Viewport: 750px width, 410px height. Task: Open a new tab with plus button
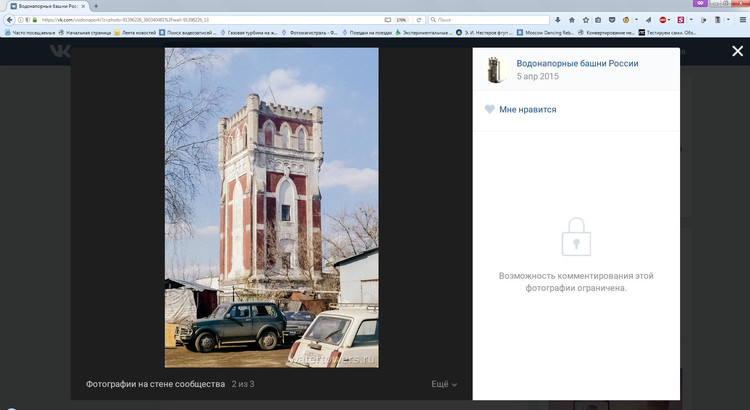(96, 6)
